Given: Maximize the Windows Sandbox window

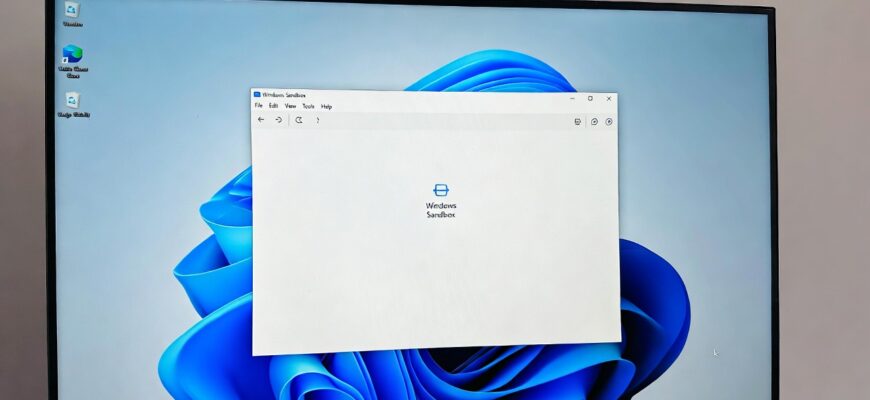Looking at the screenshot, I should pyautogui.click(x=590, y=98).
